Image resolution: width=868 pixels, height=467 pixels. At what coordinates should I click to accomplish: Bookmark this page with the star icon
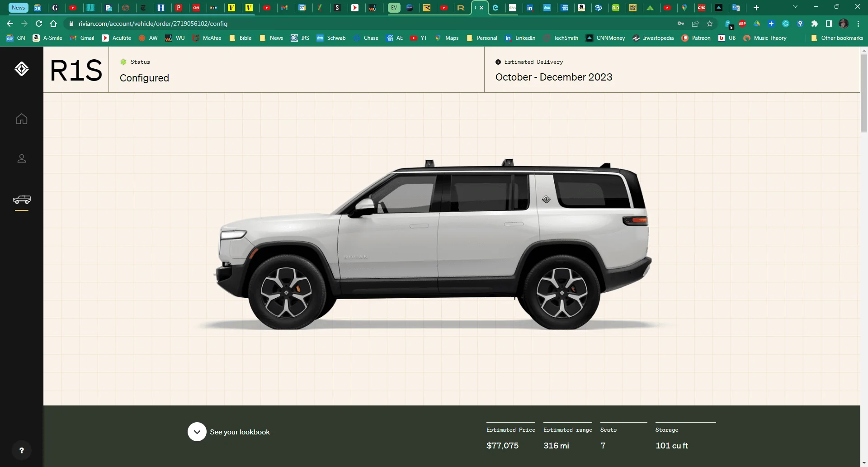(x=710, y=24)
